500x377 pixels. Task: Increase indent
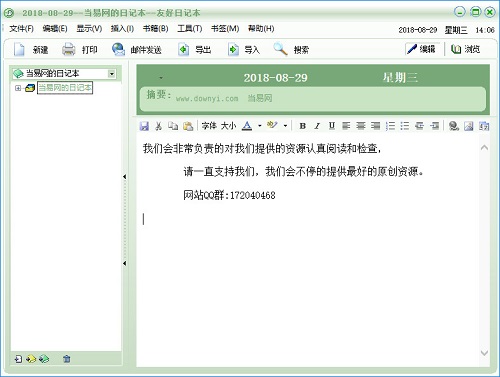click(x=434, y=126)
